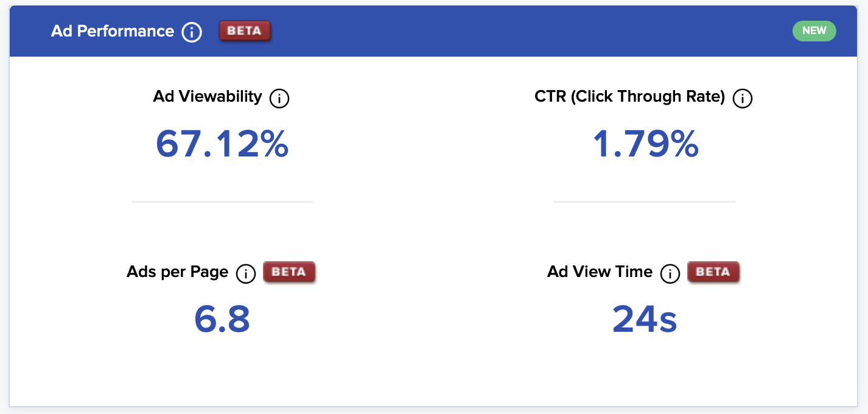Select the 67.12% viewability value
This screenshot has height=414, width=868.
coord(222,144)
